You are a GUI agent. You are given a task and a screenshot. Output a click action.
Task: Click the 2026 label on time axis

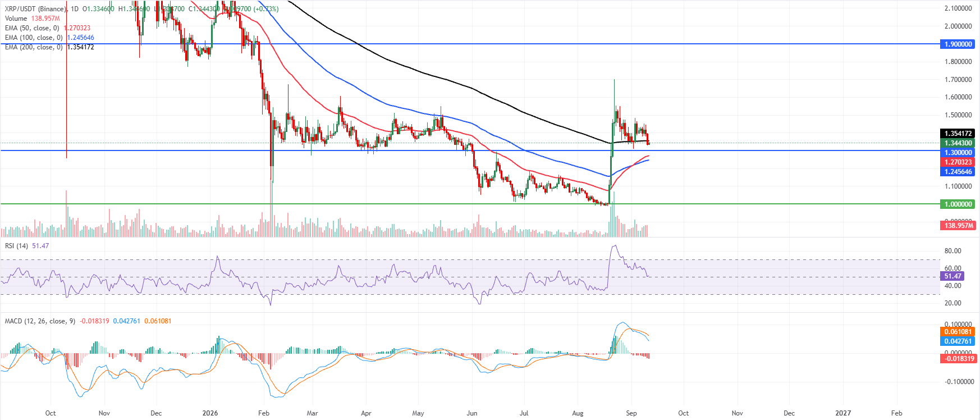point(210,413)
